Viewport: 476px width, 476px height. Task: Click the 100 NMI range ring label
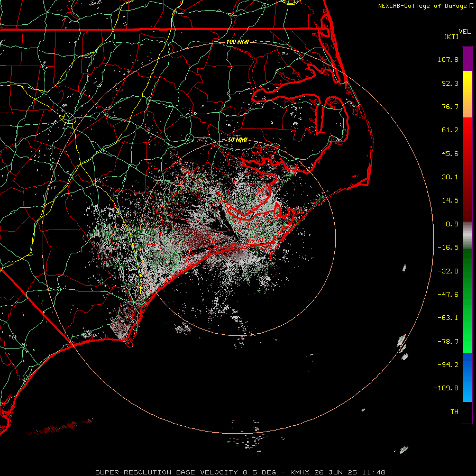click(x=237, y=42)
